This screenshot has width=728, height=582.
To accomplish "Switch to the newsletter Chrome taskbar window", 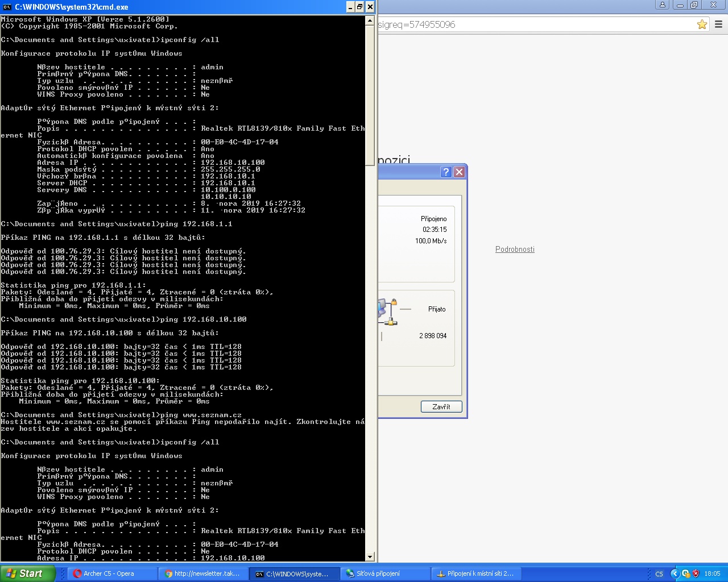I will (x=202, y=573).
